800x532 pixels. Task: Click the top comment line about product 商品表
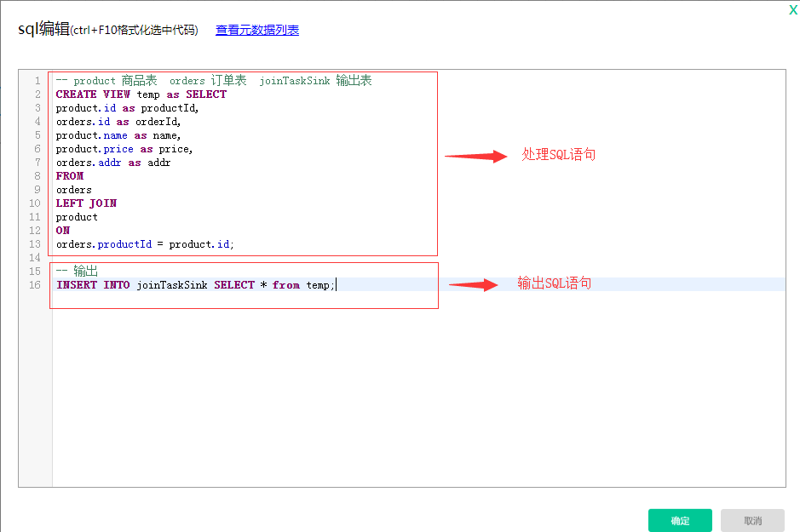214,81
